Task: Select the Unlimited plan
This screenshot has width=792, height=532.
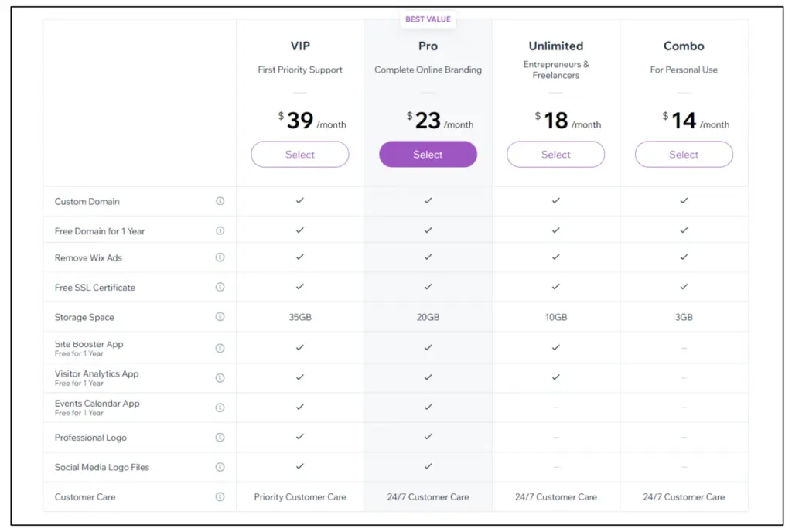Action: click(x=555, y=155)
